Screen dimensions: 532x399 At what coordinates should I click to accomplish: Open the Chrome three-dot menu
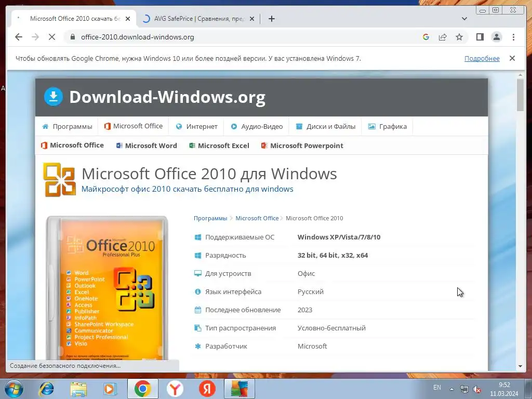(513, 37)
